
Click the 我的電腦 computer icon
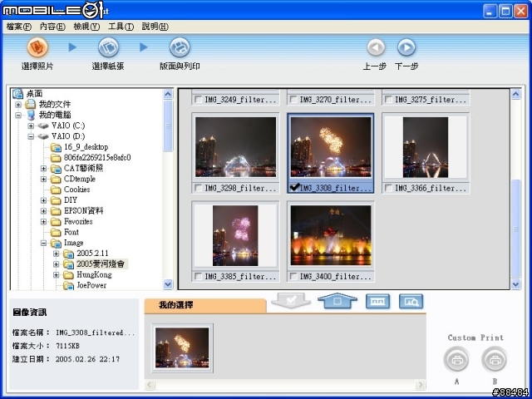pos(31,115)
